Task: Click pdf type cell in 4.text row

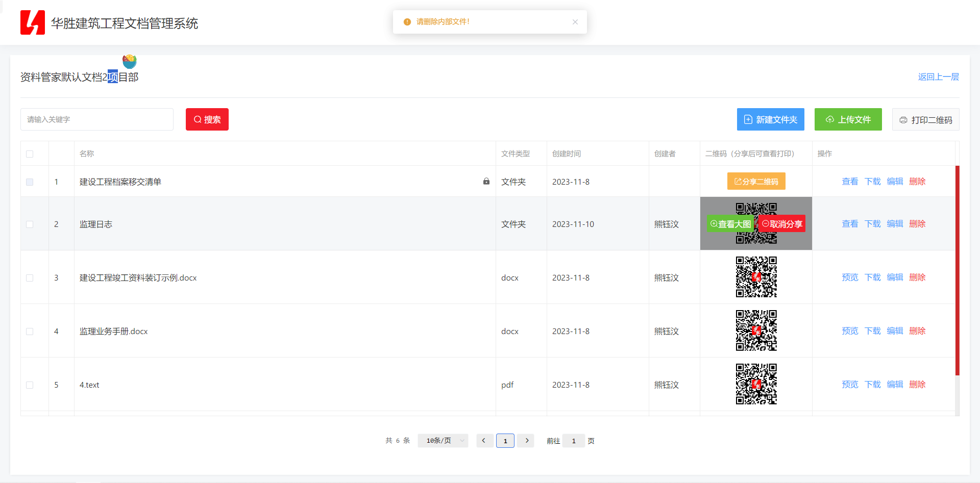Action: [507, 385]
